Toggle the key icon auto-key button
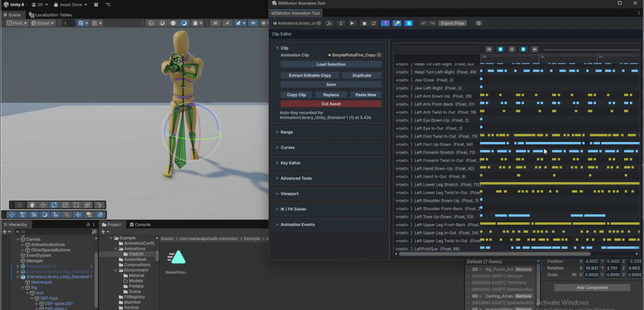 pyautogui.click(x=397, y=24)
